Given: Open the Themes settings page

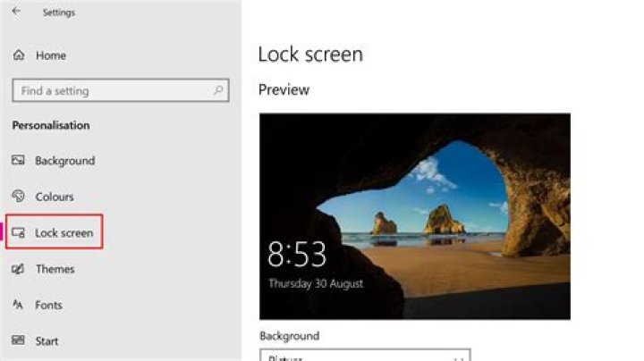Looking at the screenshot, I should pyautogui.click(x=55, y=269).
